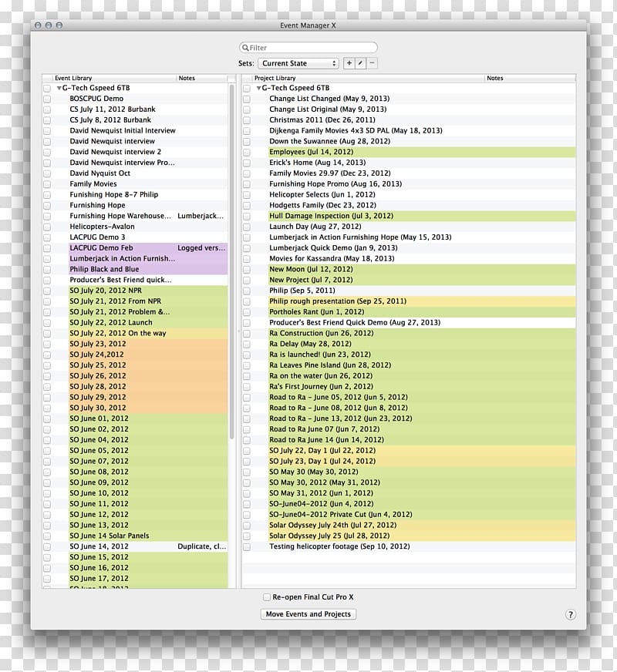Click the Event Library vertical scrollbar
The image size is (617, 672).
point(231,261)
